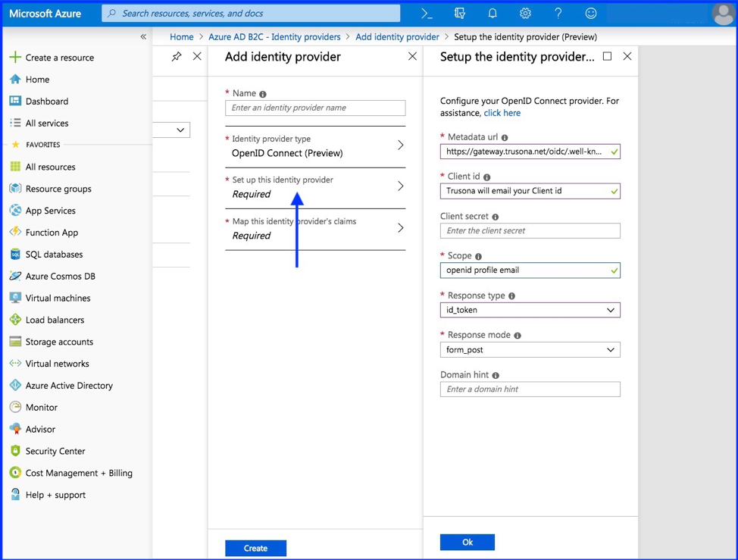Click info icon next to Response type
This screenshot has width=738, height=560.
511,296
